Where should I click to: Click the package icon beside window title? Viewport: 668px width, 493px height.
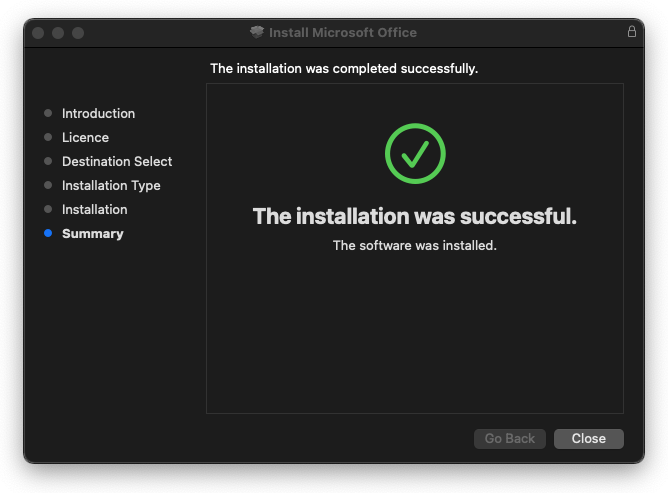257,33
